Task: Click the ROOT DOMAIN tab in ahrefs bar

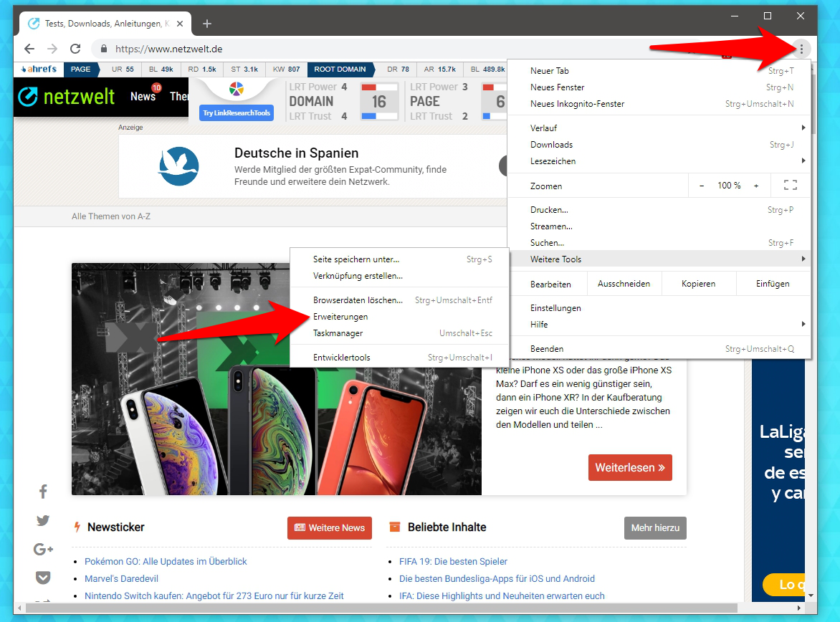Action: (x=340, y=69)
